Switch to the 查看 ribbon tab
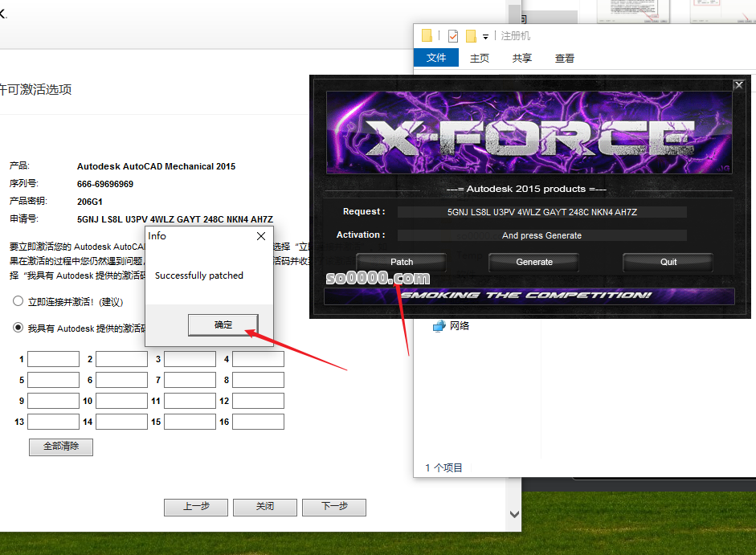This screenshot has width=756, height=555. coord(565,58)
